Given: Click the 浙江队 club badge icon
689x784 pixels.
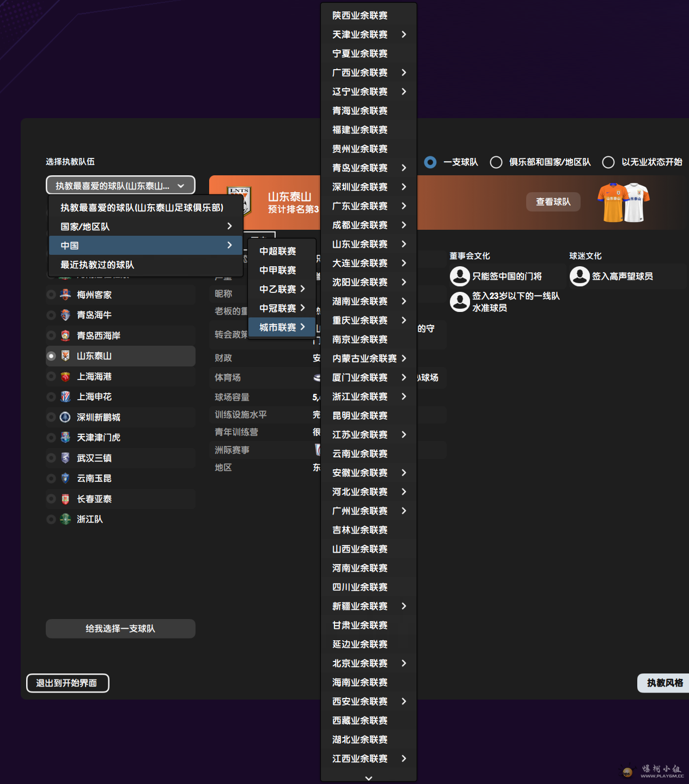Looking at the screenshot, I should [x=65, y=519].
